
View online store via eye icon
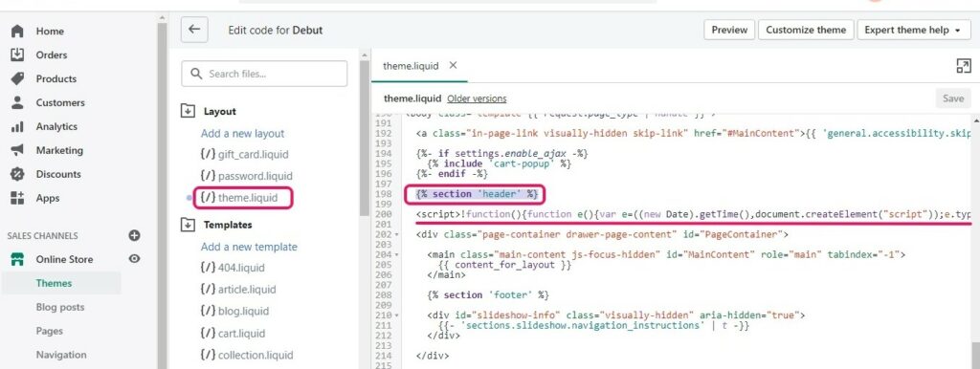point(134,258)
